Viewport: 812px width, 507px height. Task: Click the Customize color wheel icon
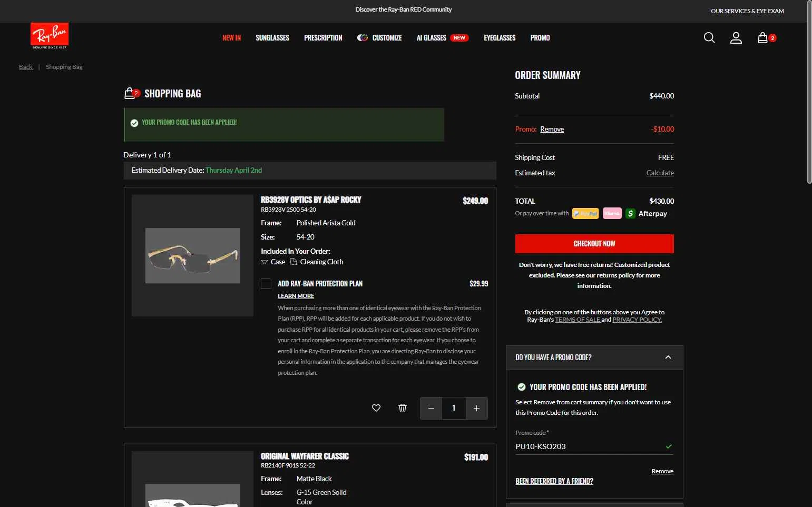point(363,38)
